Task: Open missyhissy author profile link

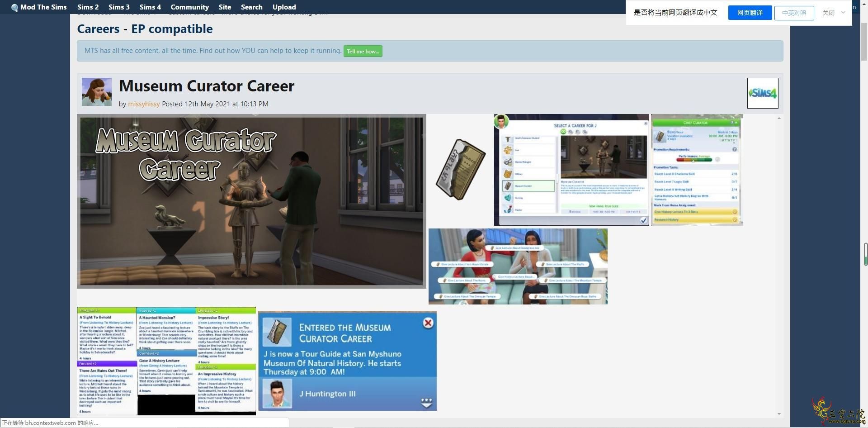Action: [x=144, y=104]
